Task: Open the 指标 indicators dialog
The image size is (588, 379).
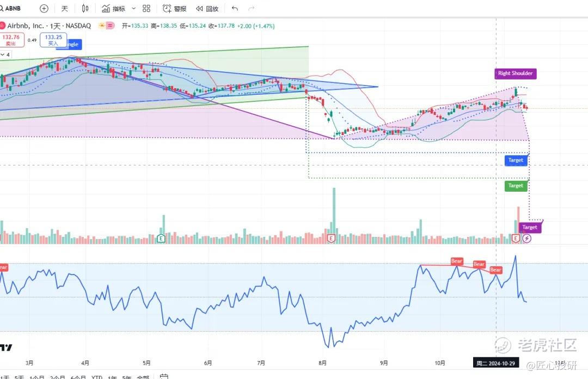Action: tap(113, 8)
